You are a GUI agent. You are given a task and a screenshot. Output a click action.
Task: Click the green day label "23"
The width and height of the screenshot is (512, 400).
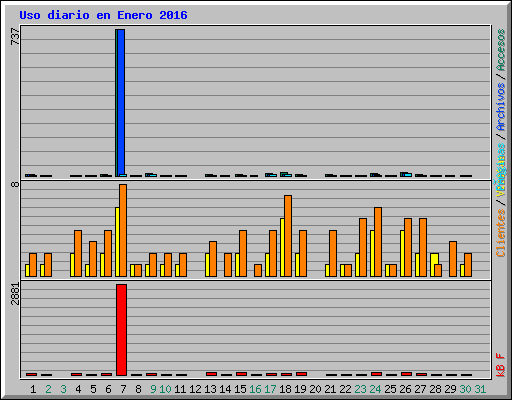(x=360, y=389)
